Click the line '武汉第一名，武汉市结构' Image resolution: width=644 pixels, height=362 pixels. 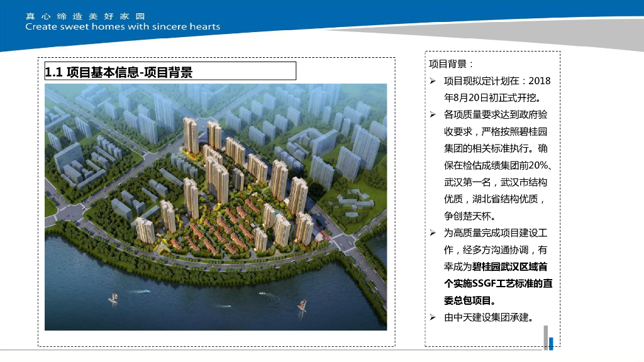click(496, 182)
